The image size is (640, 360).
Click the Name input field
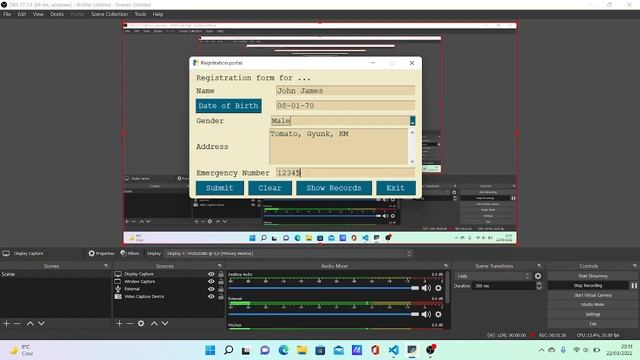point(345,91)
